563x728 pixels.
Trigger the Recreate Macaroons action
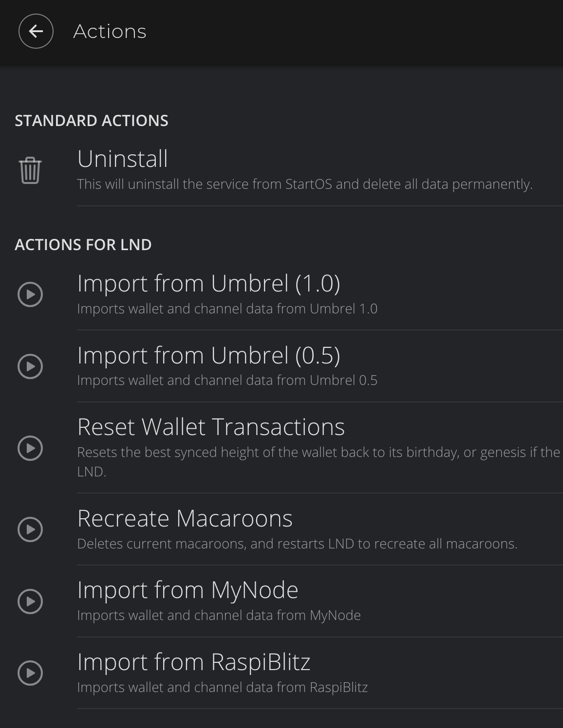coord(185,518)
